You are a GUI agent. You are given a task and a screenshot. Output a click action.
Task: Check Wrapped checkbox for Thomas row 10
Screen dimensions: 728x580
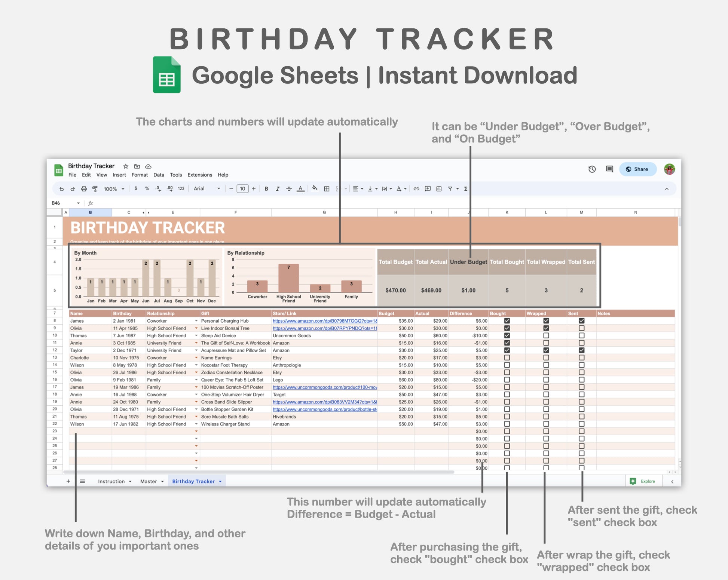coord(546,335)
